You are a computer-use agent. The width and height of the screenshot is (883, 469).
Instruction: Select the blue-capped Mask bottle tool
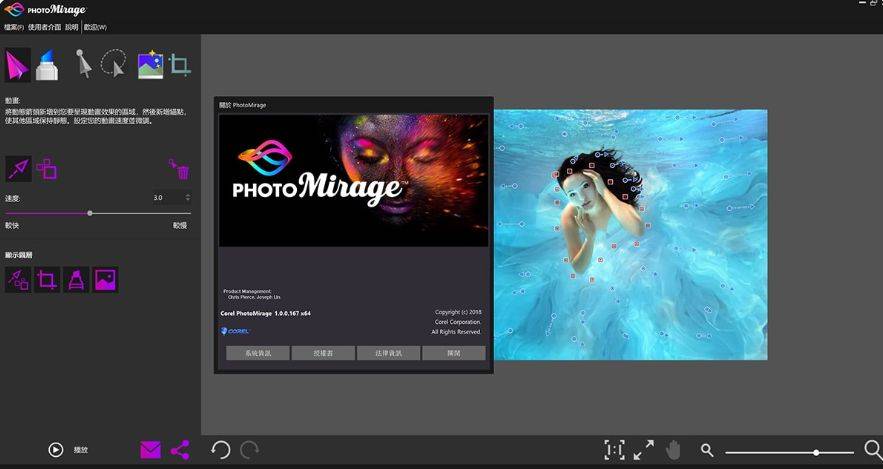coord(47,65)
